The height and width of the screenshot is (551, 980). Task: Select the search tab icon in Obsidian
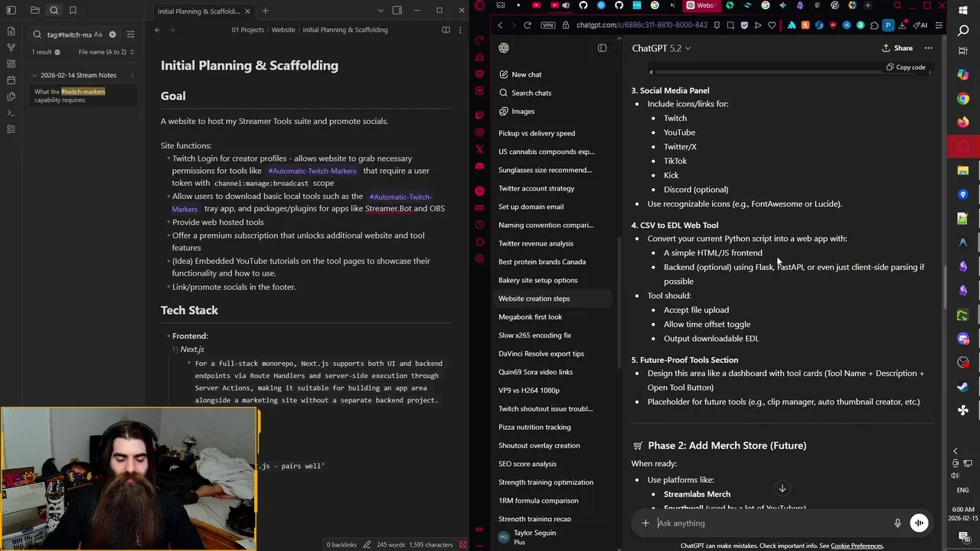tap(54, 10)
